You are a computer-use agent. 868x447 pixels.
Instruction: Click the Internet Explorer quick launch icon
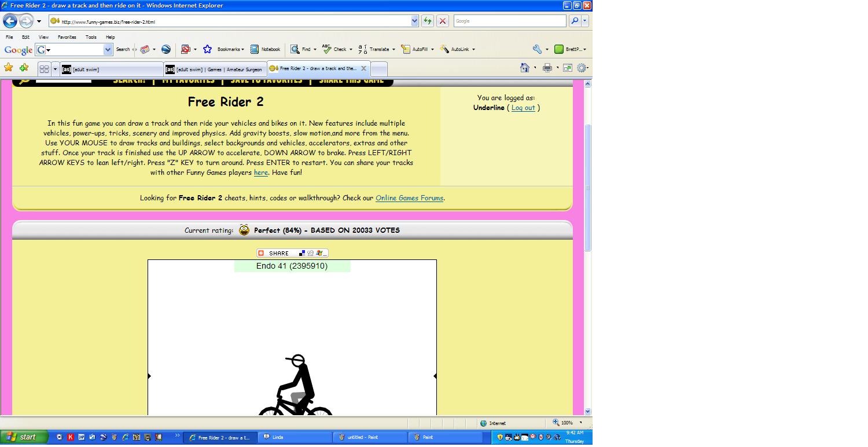125,437
